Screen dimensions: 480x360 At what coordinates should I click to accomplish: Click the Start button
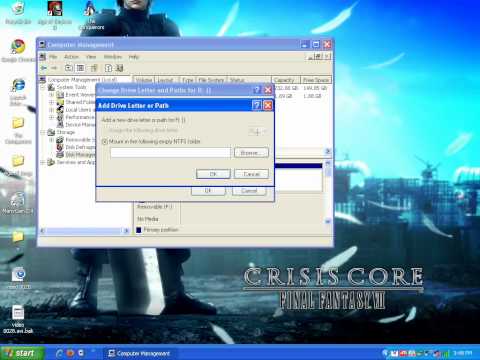[x=22, y=353]
